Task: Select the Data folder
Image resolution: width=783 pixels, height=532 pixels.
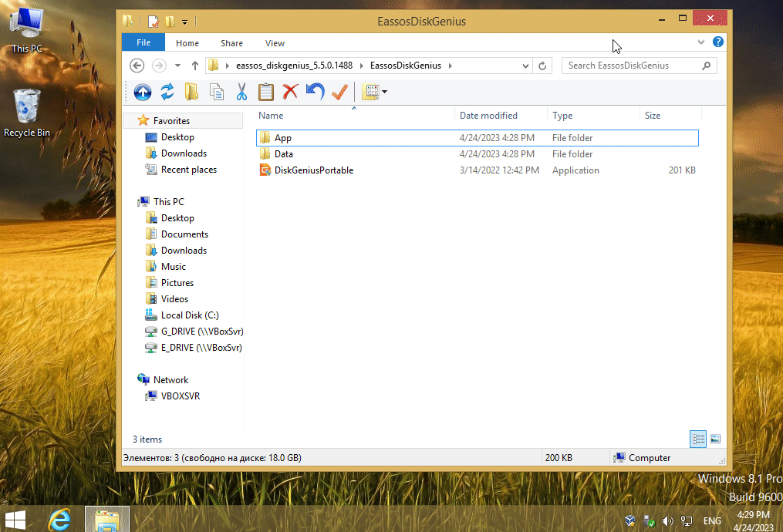Action: [x=478, y=154]
